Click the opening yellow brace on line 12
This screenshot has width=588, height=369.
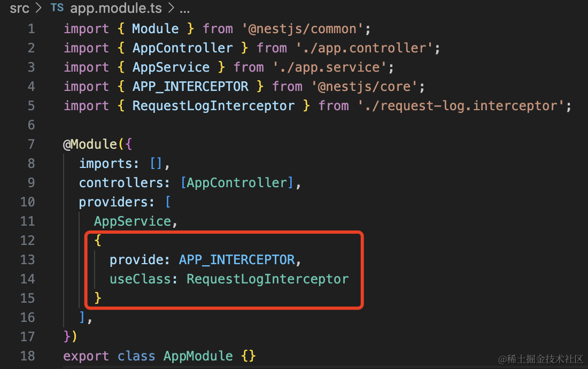(x=97, y=241)
